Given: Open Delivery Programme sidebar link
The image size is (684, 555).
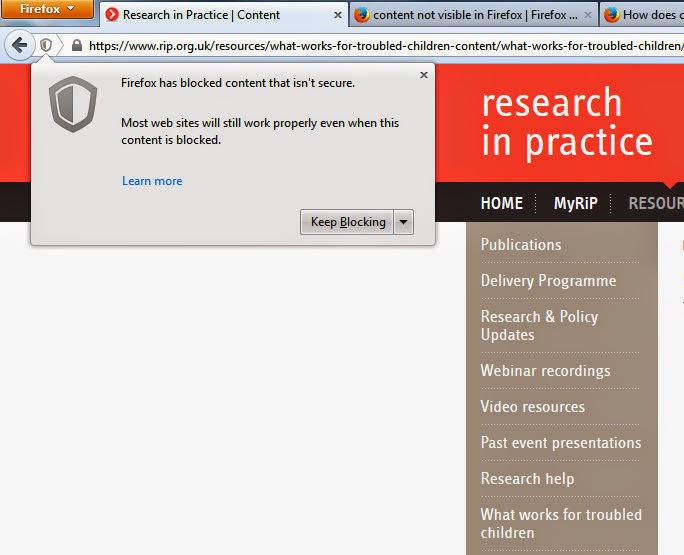Looking at the screenshot, I should point(548,281).
